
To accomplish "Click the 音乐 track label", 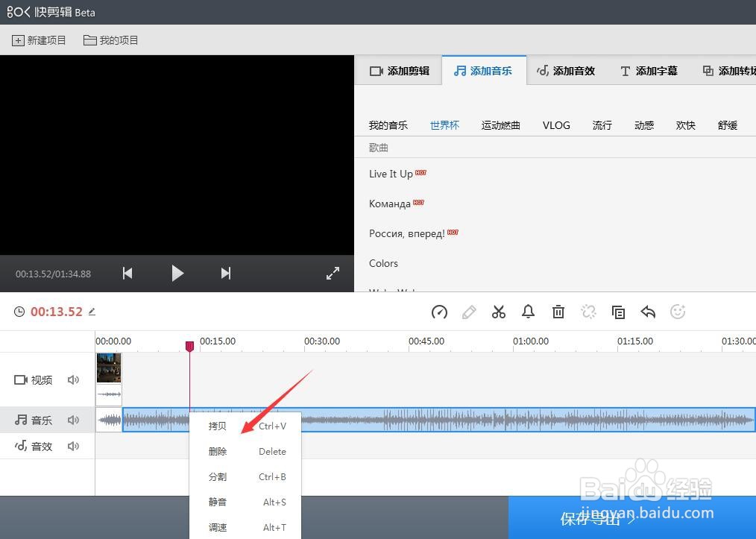I will tap(42, 420).
